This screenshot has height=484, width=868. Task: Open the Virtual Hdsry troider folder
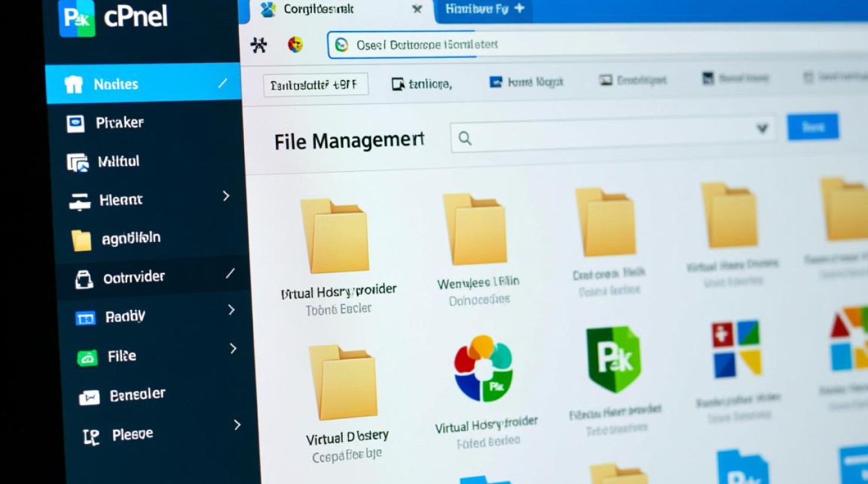[x=335, y=236]
